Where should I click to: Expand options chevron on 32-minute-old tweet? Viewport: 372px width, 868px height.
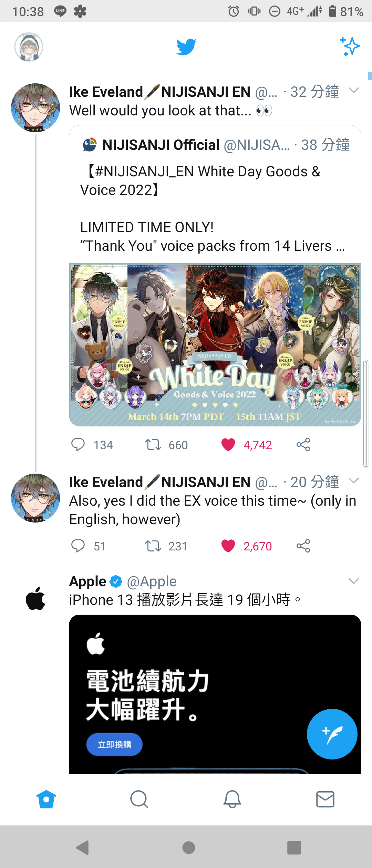(354, 90)
